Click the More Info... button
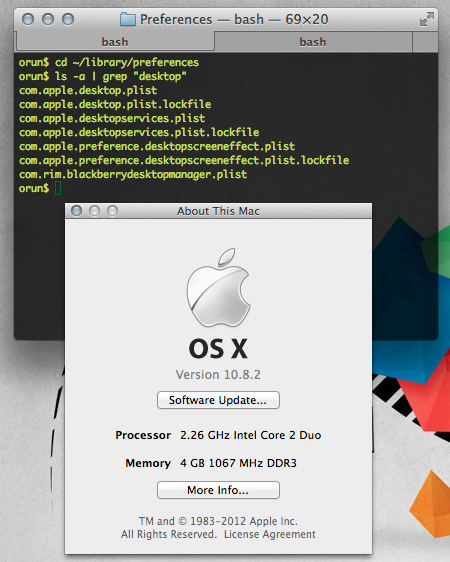This screenshot has height=562, width=450. 218,490
